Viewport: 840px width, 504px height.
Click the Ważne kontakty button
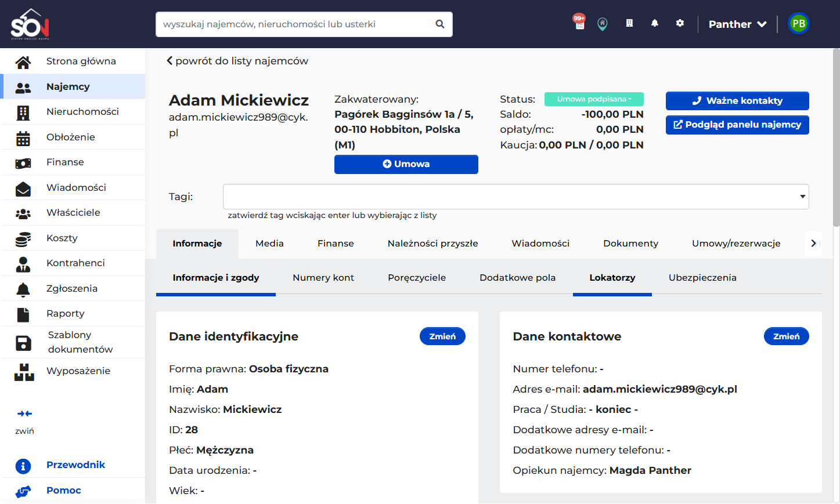pyautogui.click(x=737, y=101)
